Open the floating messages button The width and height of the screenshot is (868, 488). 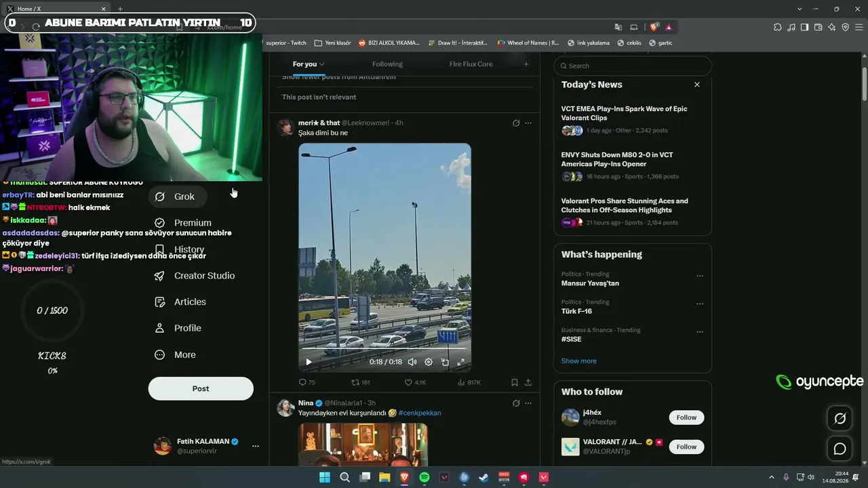click(x=840, y=449)
